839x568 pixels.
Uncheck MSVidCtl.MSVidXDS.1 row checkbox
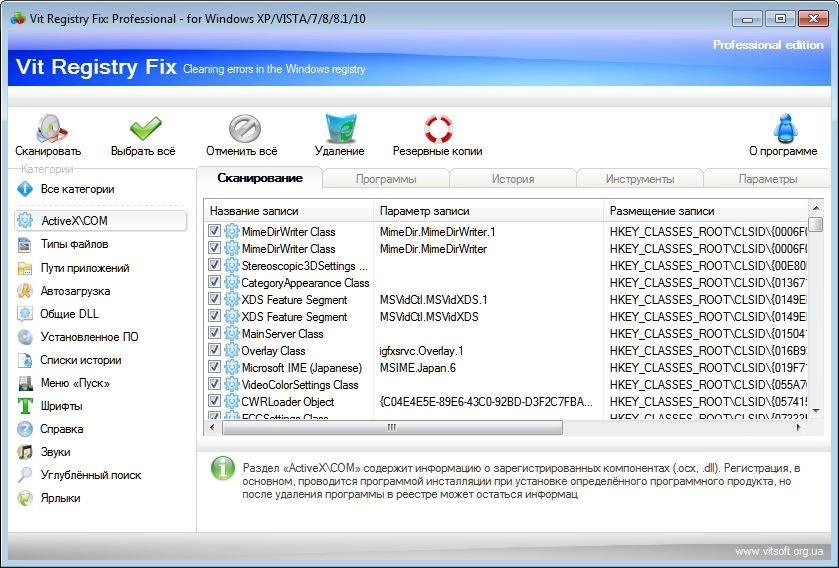(x=214, y=299)
